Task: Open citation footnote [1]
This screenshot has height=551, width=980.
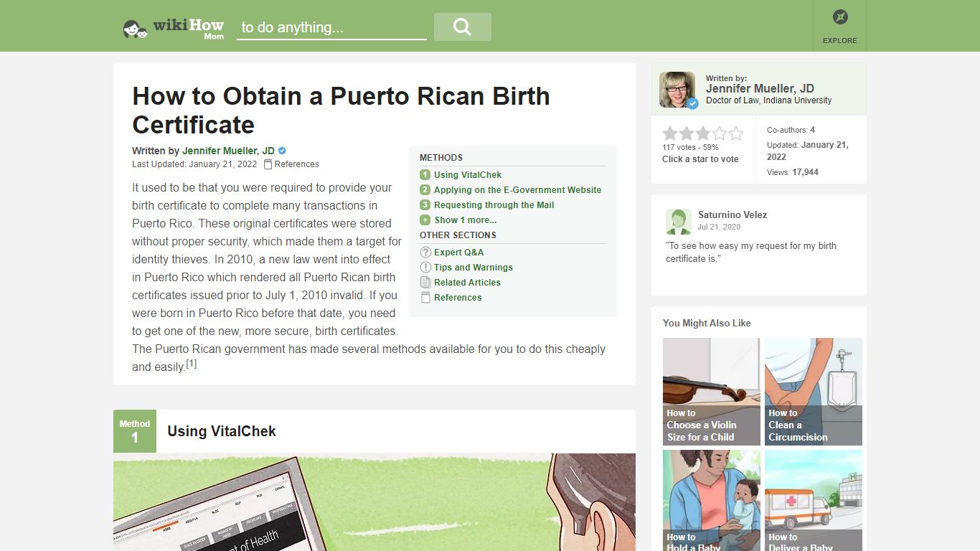Action: pos(191,364)
